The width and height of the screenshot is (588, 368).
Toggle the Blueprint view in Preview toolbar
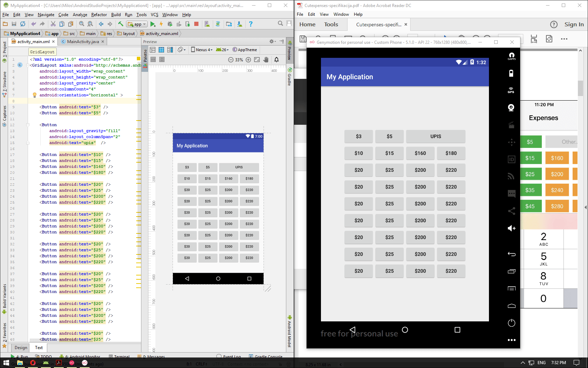tap(161, 50)
